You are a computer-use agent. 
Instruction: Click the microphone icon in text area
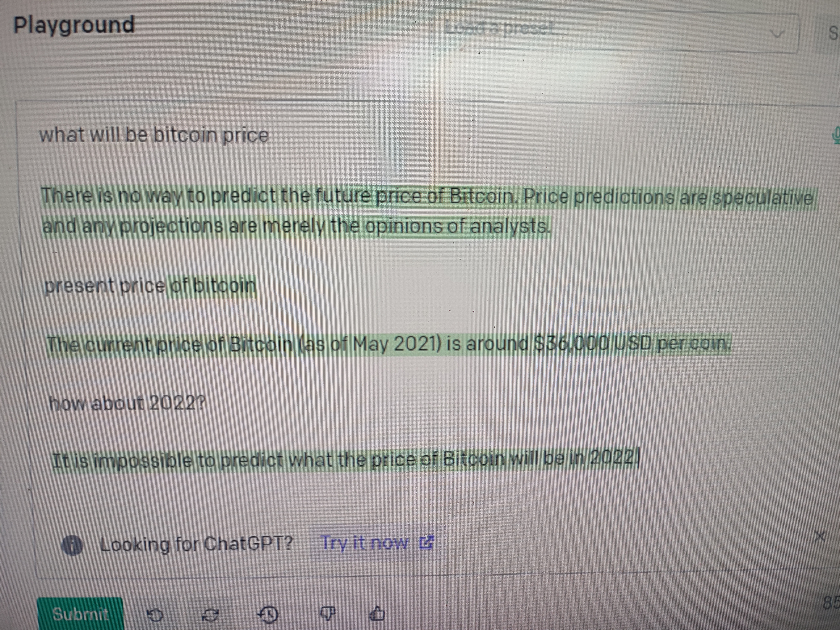pos(835,136)
